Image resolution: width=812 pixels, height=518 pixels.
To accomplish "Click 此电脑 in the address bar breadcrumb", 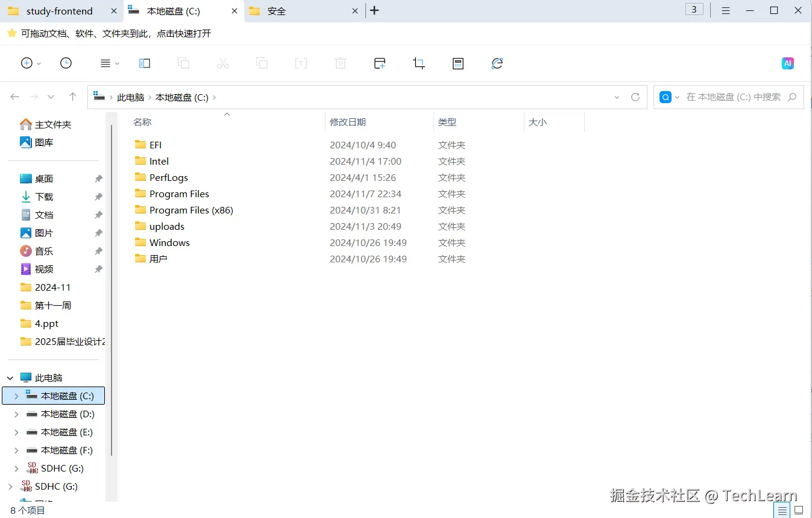I will [x=131, y=97].
